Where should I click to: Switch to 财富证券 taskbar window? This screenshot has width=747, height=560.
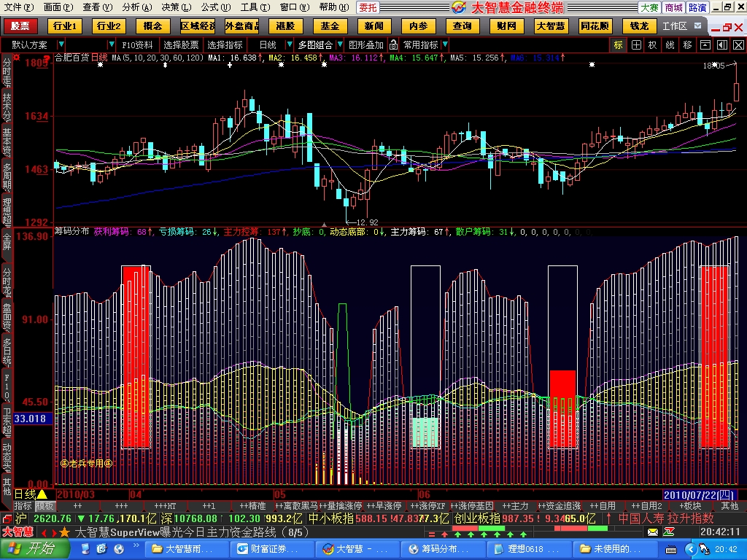coord(271,550)
